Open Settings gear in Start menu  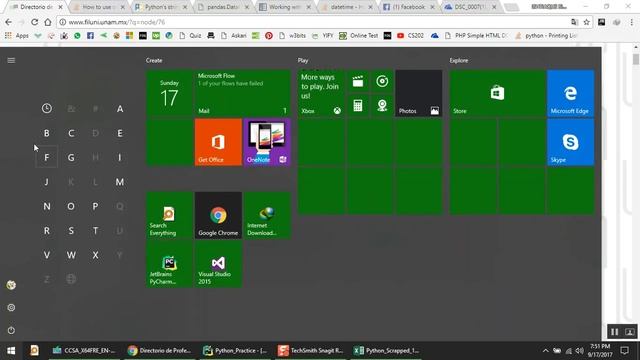11,307
